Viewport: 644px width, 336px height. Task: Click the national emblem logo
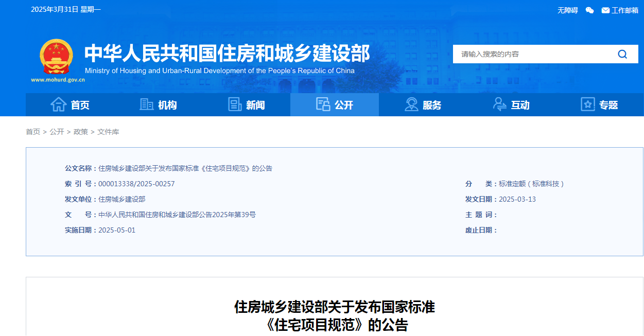click(x=57, y=56)
